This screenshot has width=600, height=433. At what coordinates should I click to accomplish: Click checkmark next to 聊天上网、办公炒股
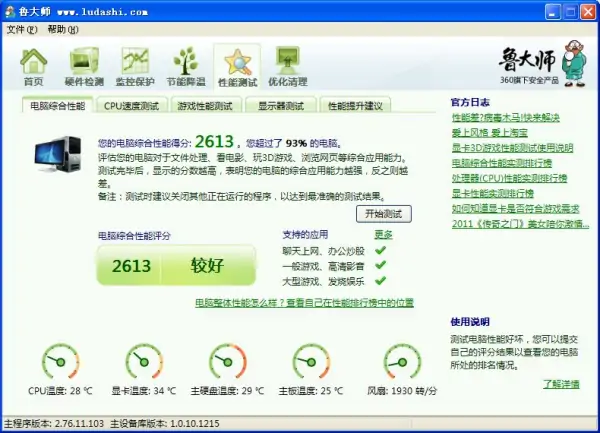tap(380, 251)
